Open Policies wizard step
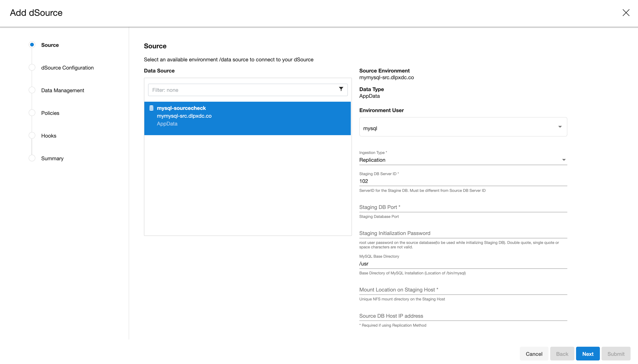Screen dimensions: 638x364 coord(50,113)
